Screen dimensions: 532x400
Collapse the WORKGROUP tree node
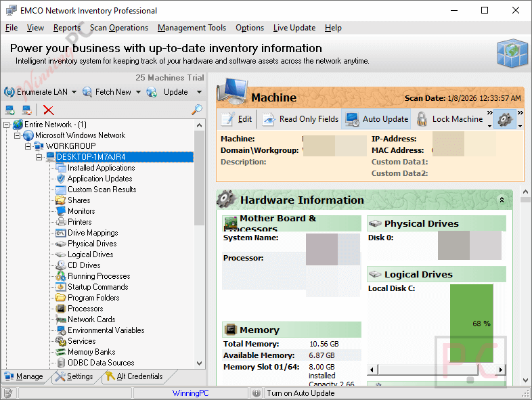(x=28, y=147)
